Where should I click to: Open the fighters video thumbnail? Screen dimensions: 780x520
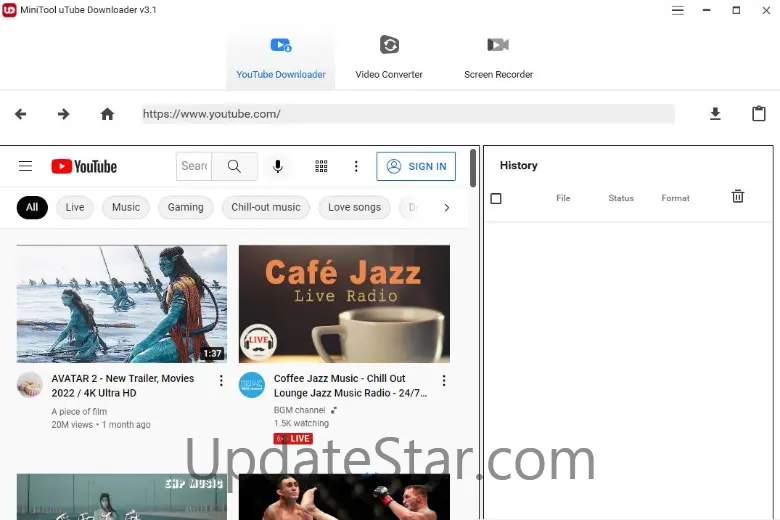pos(344,497)
